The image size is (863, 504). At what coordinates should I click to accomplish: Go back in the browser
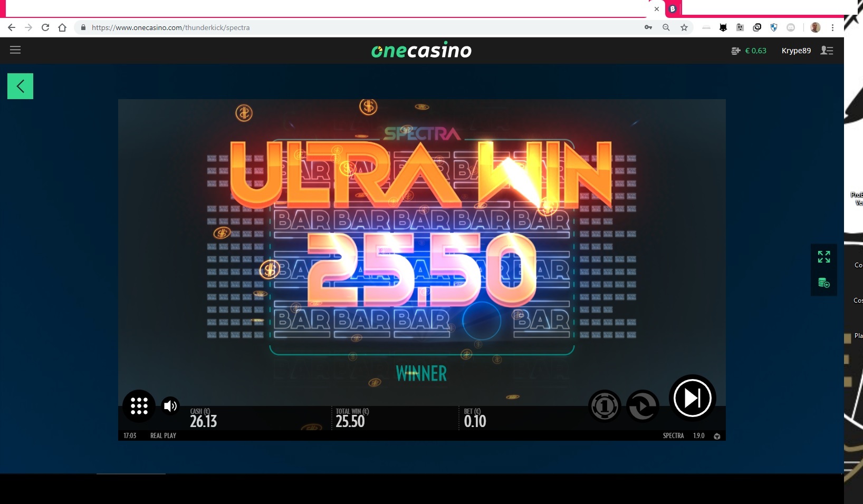pos(12,27)
